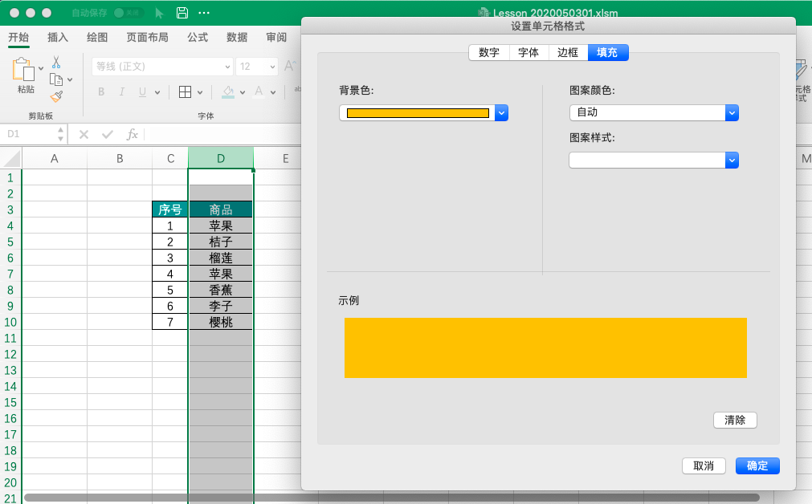This screenshot has width=812, height=504.
Task: Click the Select All corner triangle
Action: point(12,158)
